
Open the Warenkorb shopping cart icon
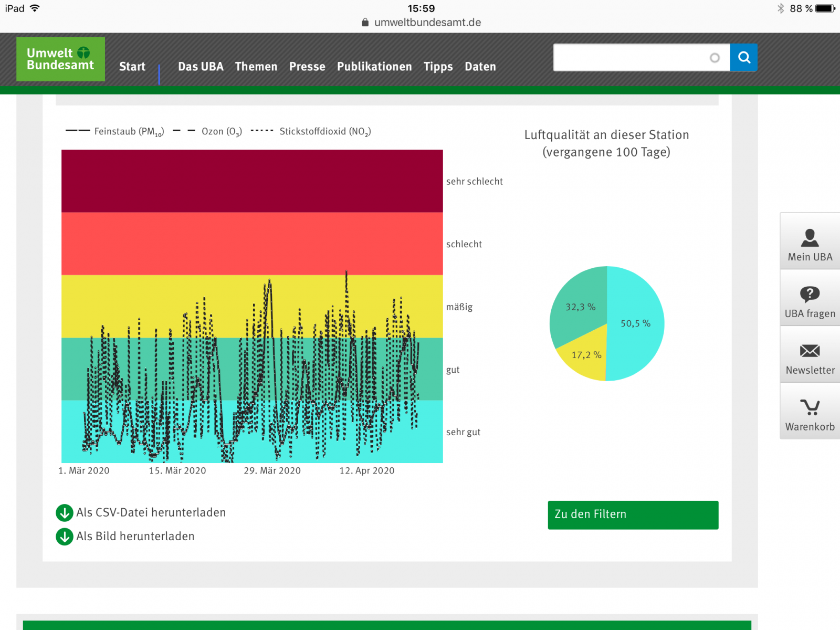tap(810, 407)
